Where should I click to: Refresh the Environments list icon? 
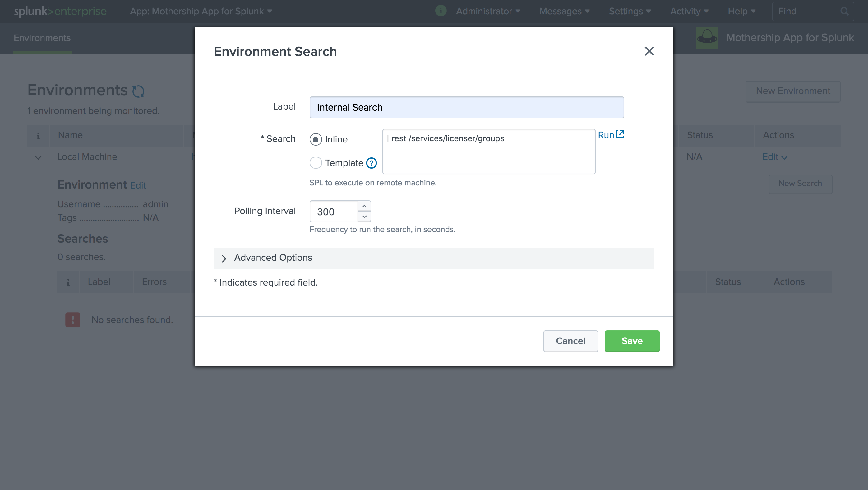tap(138, 91)
